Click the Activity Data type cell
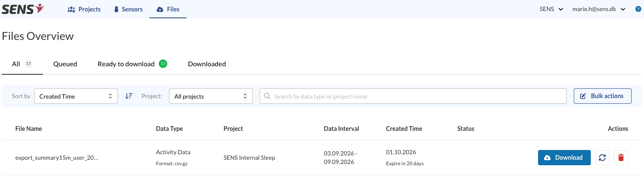 point(173,152)
